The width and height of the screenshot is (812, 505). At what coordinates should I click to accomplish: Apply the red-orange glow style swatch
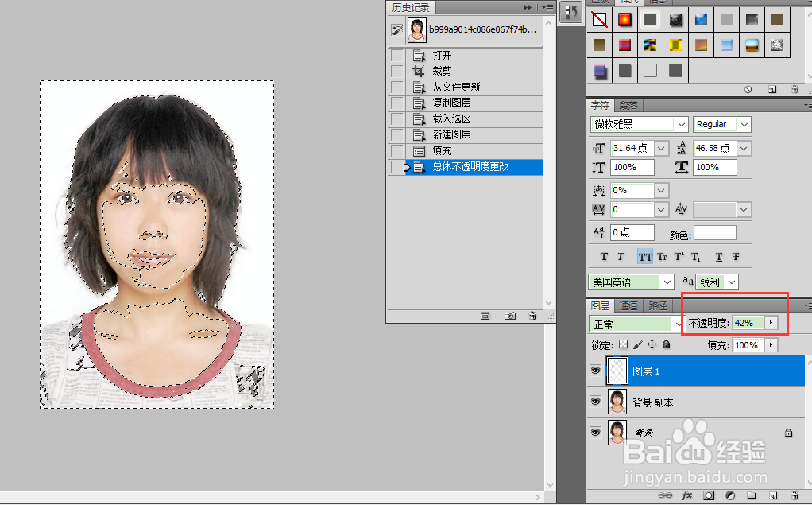pyautogui.click(x=625, y=20)
